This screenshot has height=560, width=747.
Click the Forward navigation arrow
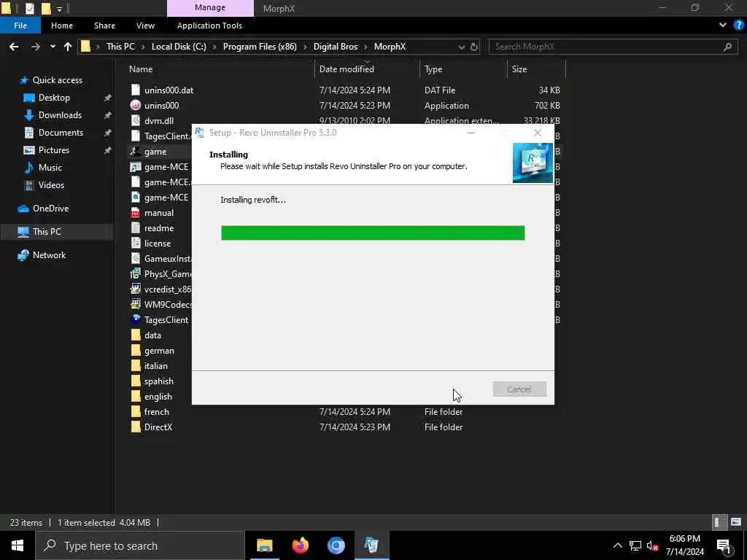pyautogui.click(x=35, y=47)
